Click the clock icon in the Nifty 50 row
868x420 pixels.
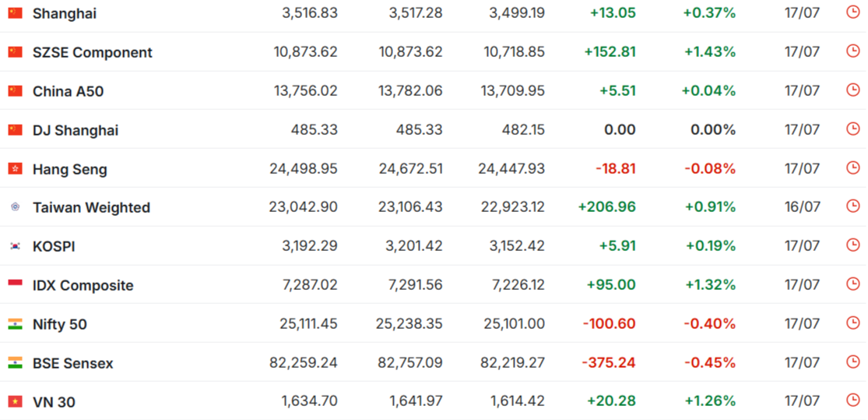coord(853,323)
